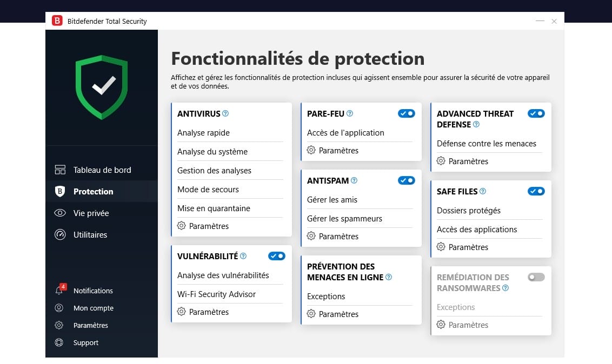Click the Utilitaires gauge icon

[x=60, y=234]
